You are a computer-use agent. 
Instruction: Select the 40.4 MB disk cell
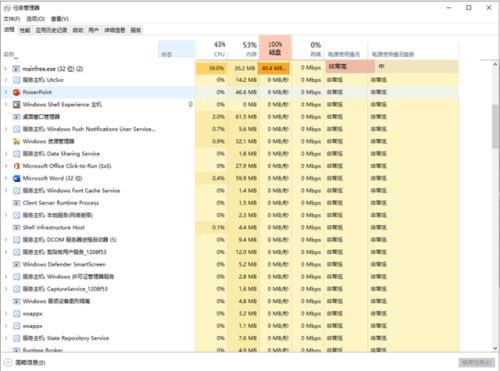point(274,68)
